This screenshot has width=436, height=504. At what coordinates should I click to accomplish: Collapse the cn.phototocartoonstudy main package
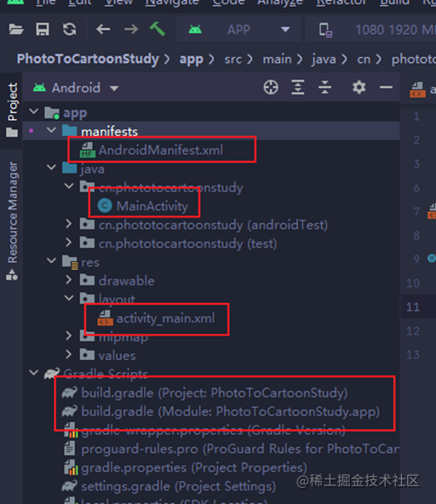(x=69, y=186)
